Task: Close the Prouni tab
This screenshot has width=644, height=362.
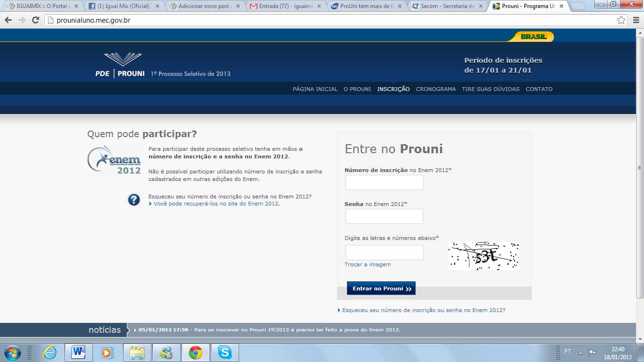Action: click(561, 7)
